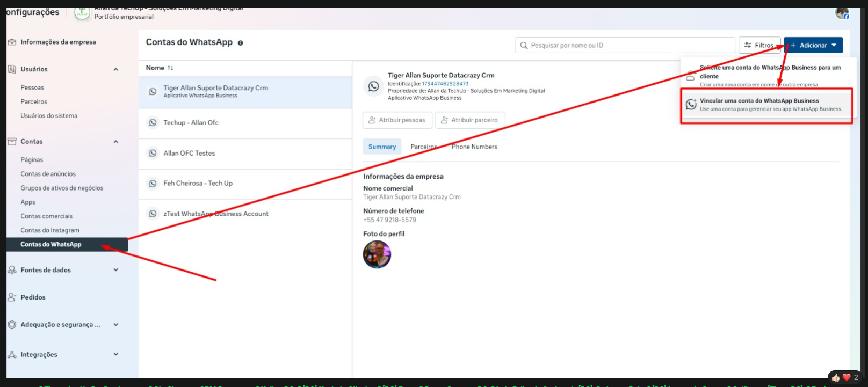Expand the Fontes de dados section
This screenshot has width=868, height=387.
point(116,270)
